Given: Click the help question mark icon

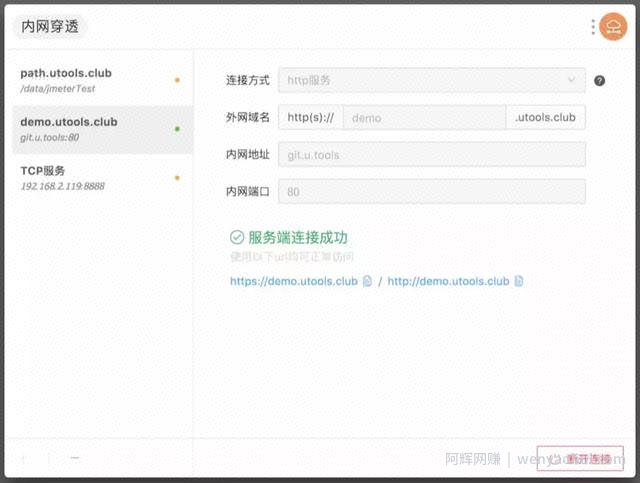Looking at the screenshot, I should 599,81.
